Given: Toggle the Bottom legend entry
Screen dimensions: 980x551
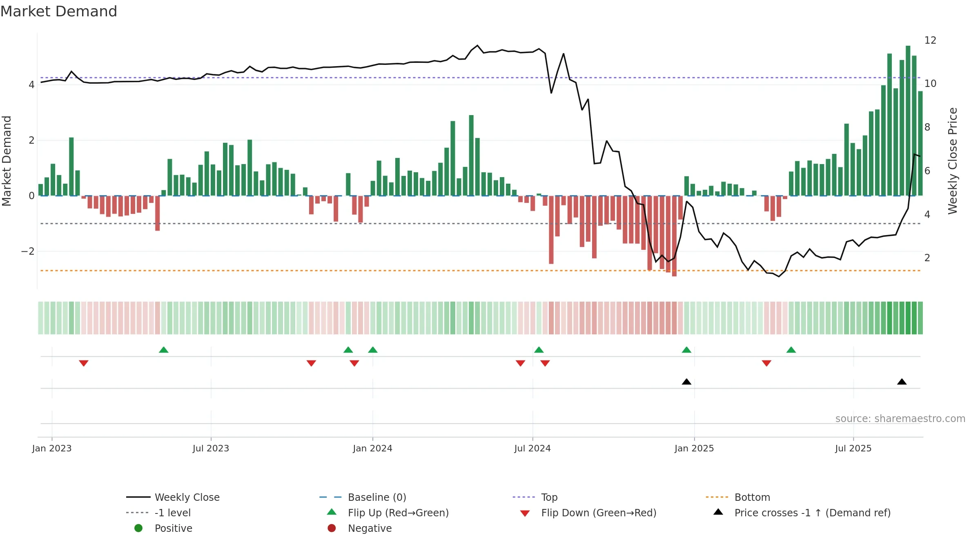Looking at the screenshot, I should tap(738, 497).
